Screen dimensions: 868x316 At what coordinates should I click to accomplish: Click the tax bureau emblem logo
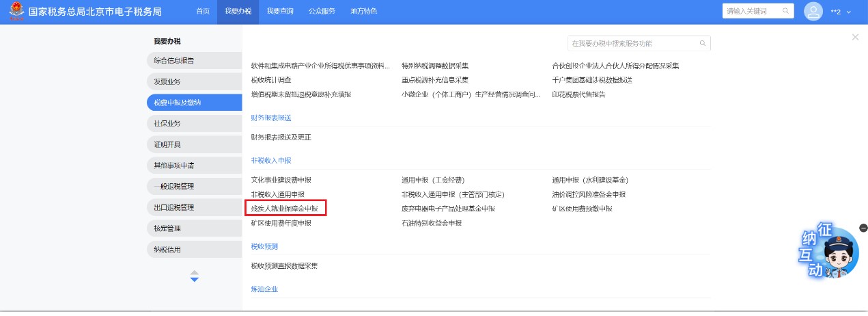point(14,12)
